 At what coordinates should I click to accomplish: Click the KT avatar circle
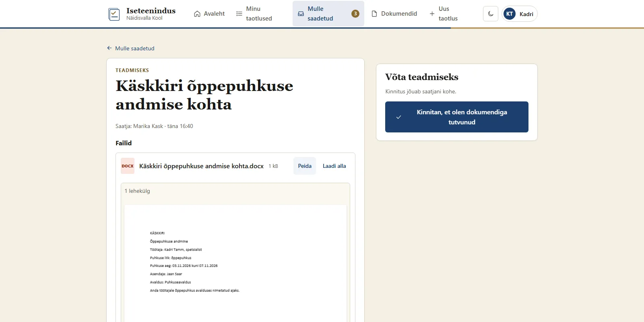510,14
